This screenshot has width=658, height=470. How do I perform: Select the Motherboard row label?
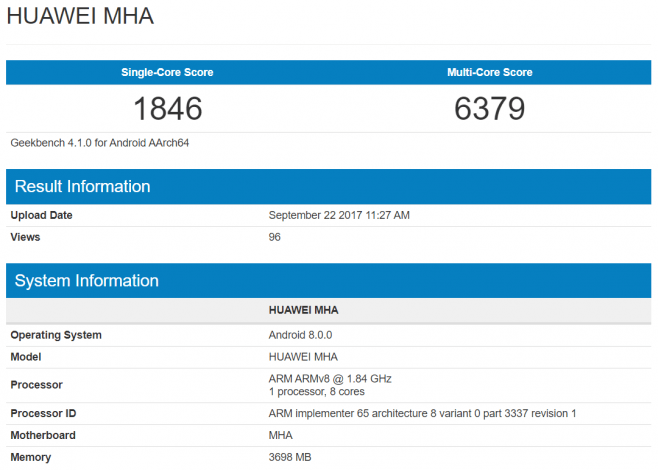(x=43, y=435)
